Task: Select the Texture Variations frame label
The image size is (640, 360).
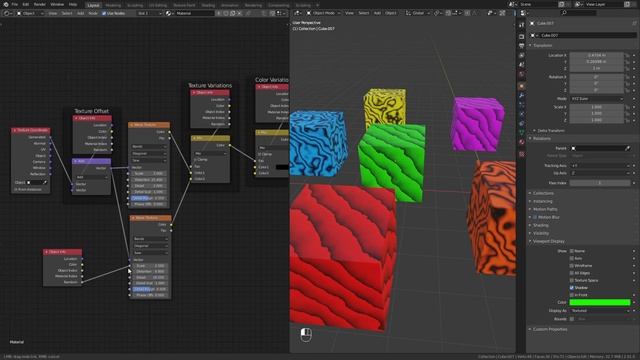Action: 210,85
